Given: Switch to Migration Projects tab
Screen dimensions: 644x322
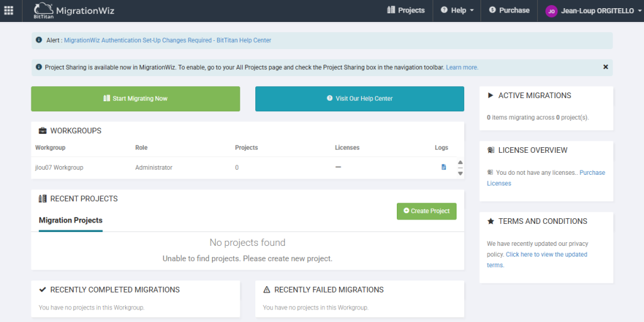Looking at the screenshot, I should [70, 221].
